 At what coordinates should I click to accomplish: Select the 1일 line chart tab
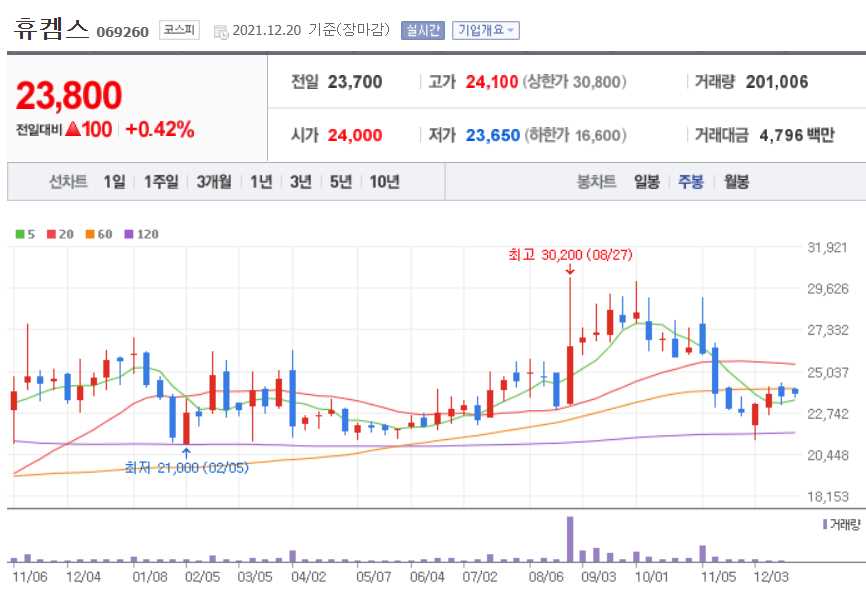point(114,181)
